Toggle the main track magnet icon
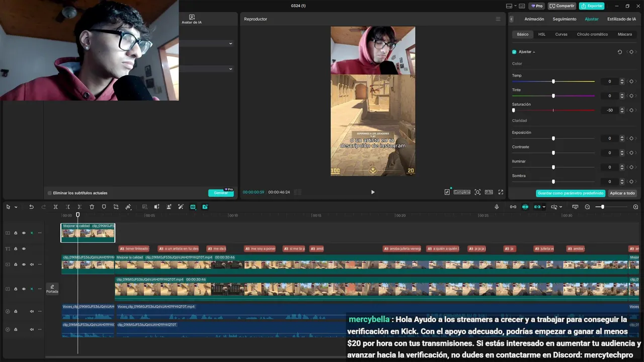 [513, 207]
